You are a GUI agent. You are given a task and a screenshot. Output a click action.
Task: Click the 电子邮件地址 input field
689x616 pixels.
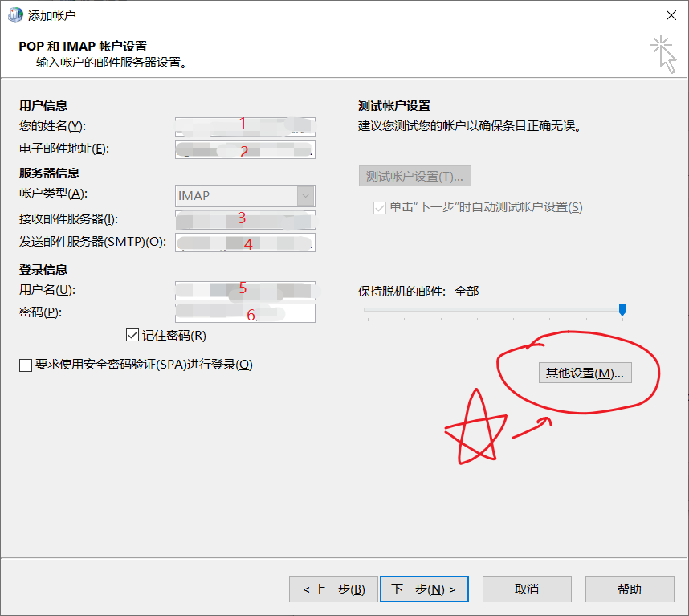pyautogui.click(x=245, y=149)
